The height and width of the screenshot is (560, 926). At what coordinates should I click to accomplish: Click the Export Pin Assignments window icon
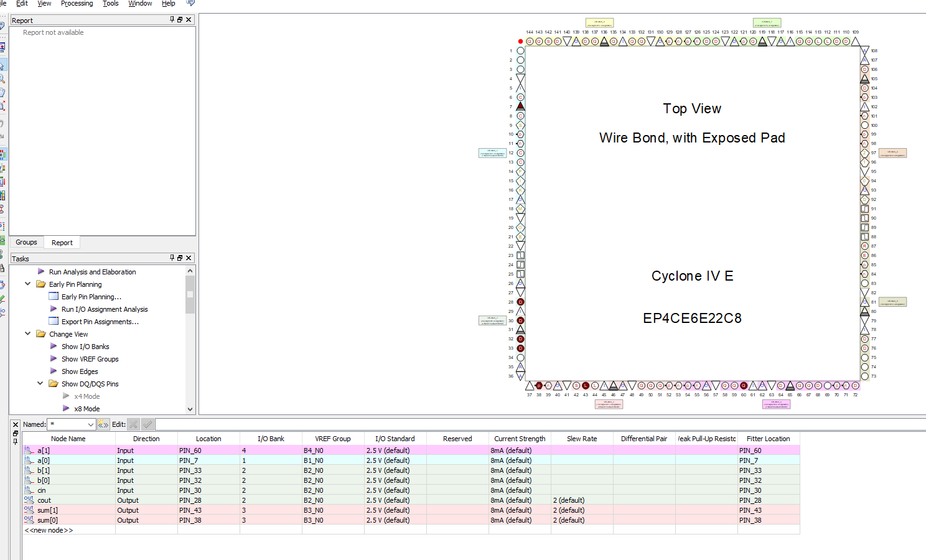(x=54, y=322)
